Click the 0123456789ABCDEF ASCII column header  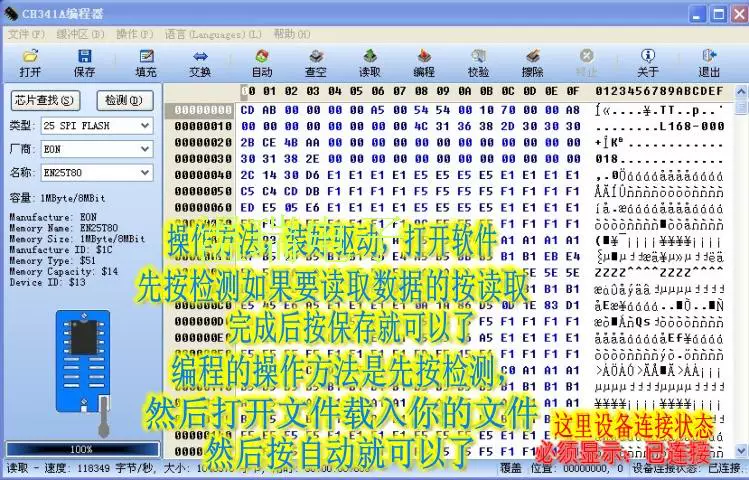[x=659, y=91]
